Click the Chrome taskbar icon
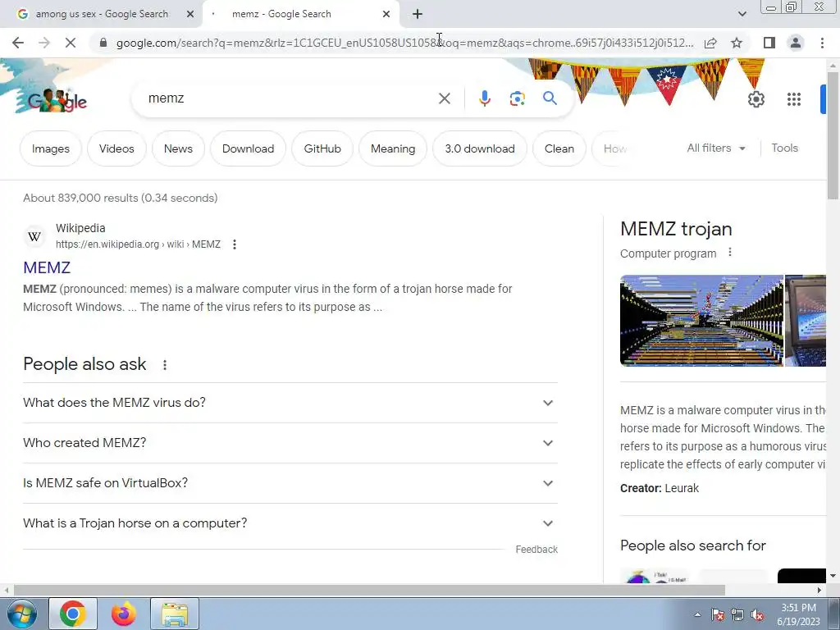The width and height of the screenshot is (840, 630). 73,614
